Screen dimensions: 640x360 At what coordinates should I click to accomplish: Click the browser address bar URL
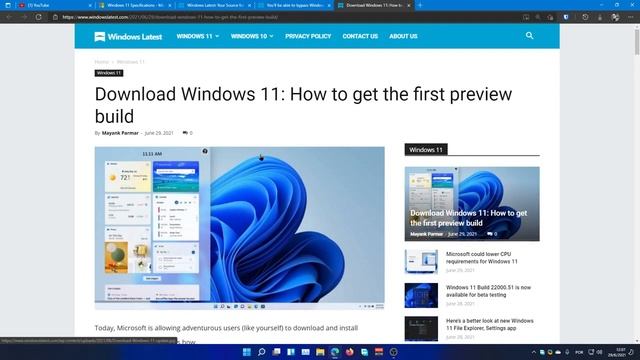170,17
